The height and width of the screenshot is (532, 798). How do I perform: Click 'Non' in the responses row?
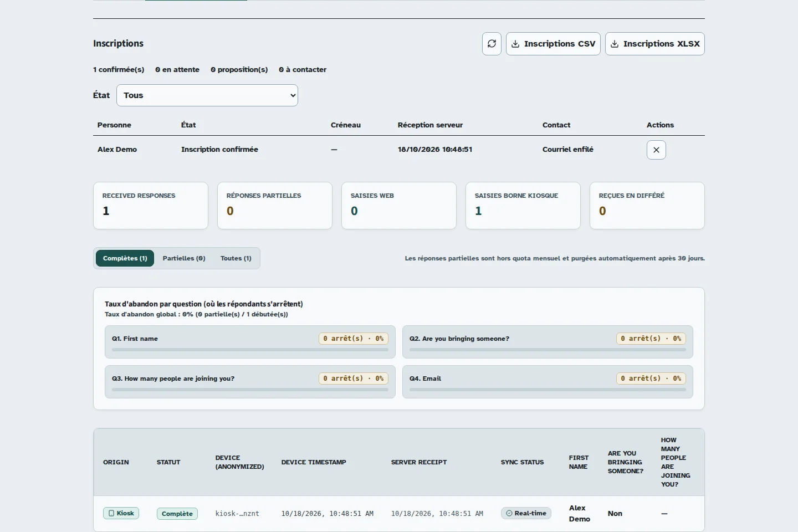[615, 514]
